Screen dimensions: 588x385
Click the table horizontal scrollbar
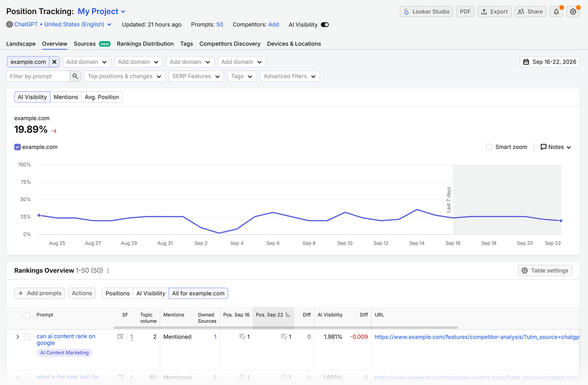pyautogui.click(x=286, y=327)
